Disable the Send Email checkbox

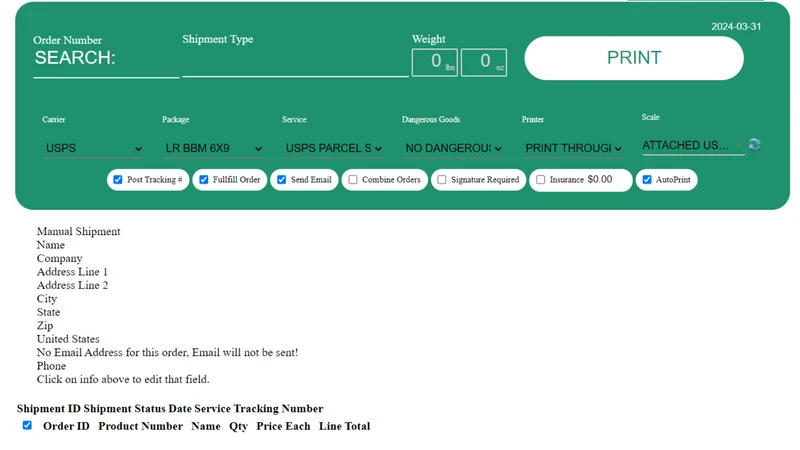(x=282, y=180)
